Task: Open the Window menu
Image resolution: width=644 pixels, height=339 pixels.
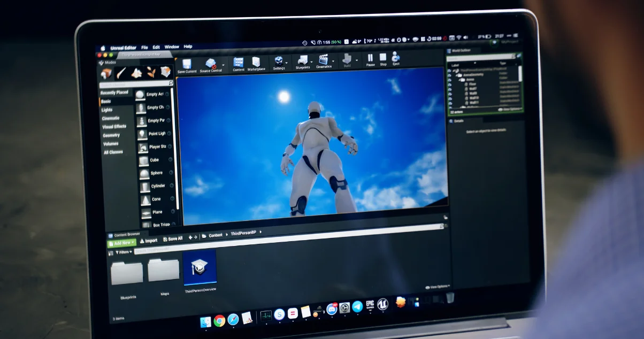Action: pyautogui.click(x=172, y=47)
